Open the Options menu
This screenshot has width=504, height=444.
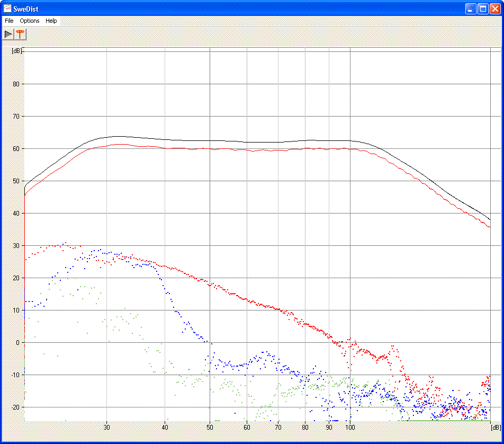pos(30,21)
